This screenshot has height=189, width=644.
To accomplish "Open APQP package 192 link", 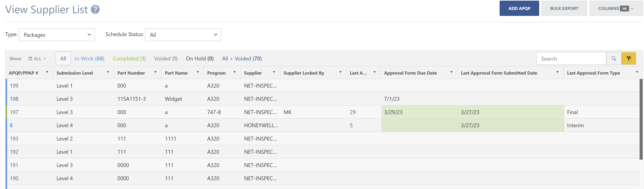I will (14, 152).
